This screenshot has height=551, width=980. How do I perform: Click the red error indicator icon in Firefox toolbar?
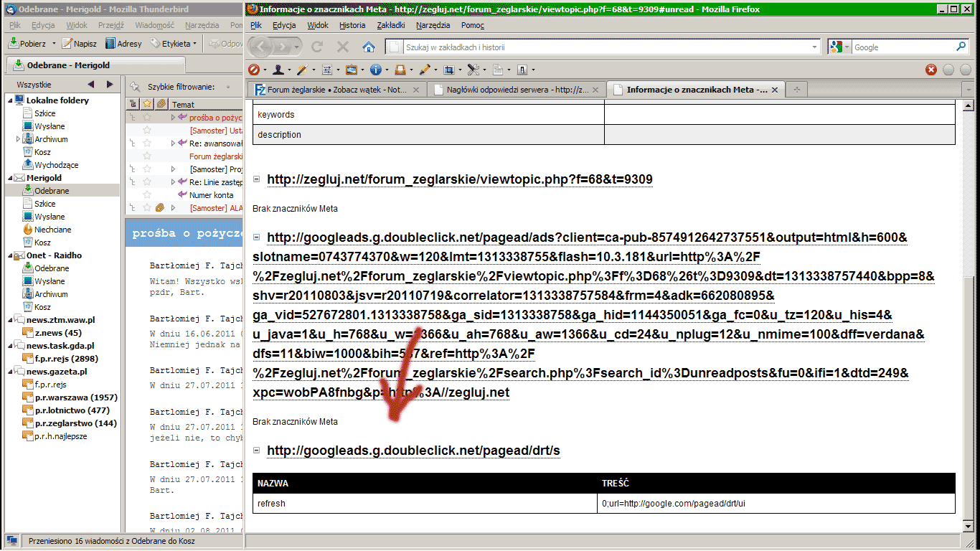click(931, 70)
